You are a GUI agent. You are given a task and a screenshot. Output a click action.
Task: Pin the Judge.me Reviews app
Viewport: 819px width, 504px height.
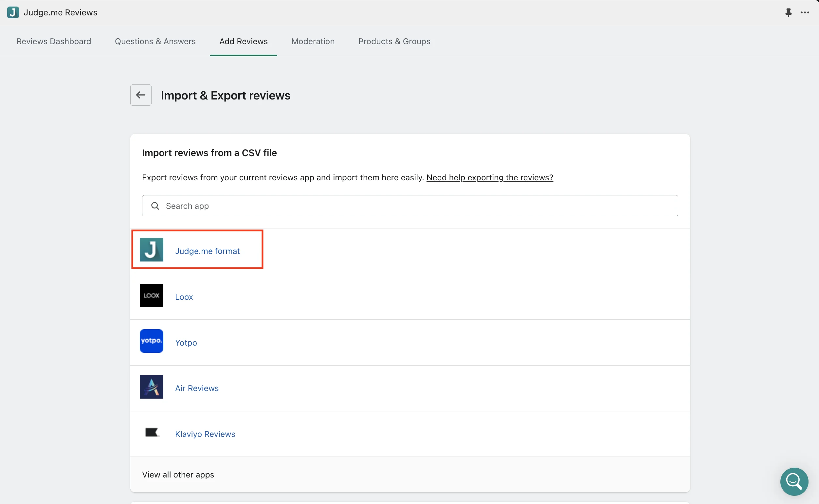pos(788,13)
